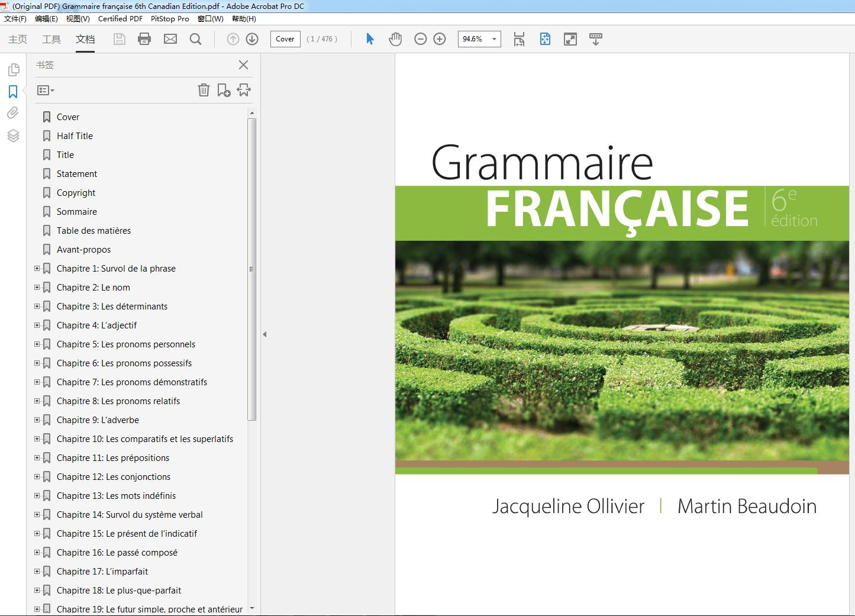Switch to 文档 tab
This screenshot has width=855, height=616.
tap(85, 39)
